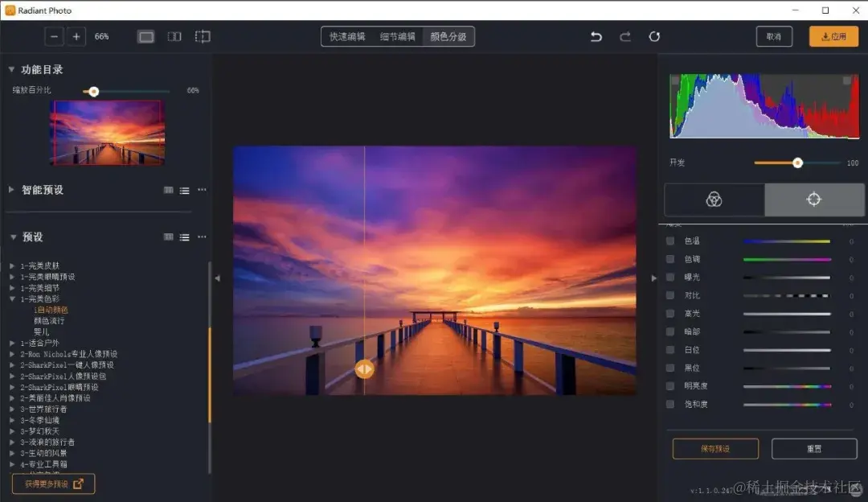Enable the 色温 checkbox
This screenshot has width=868, height=502.
670,241
